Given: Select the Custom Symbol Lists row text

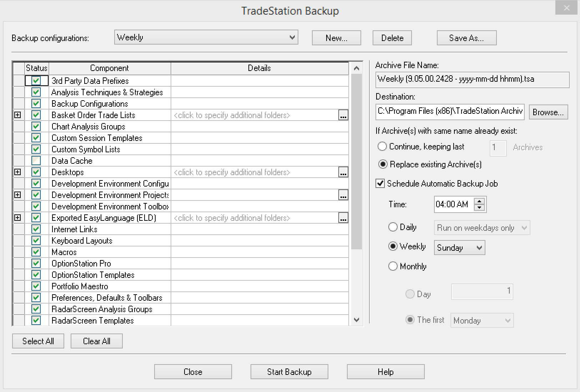Looking at the screenshot, I should 86,149.
